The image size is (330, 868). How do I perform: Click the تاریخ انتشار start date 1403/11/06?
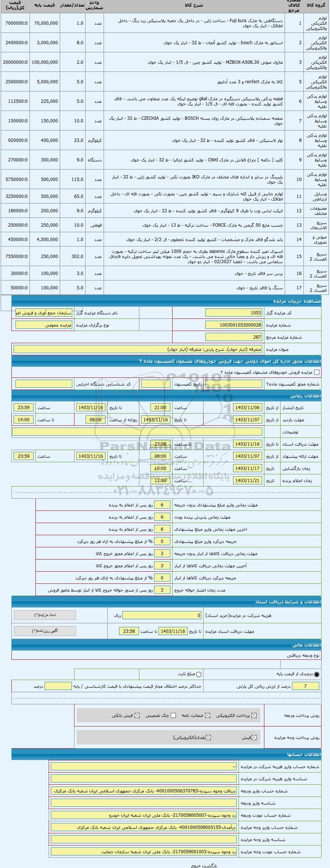click(x=247, y=408)
